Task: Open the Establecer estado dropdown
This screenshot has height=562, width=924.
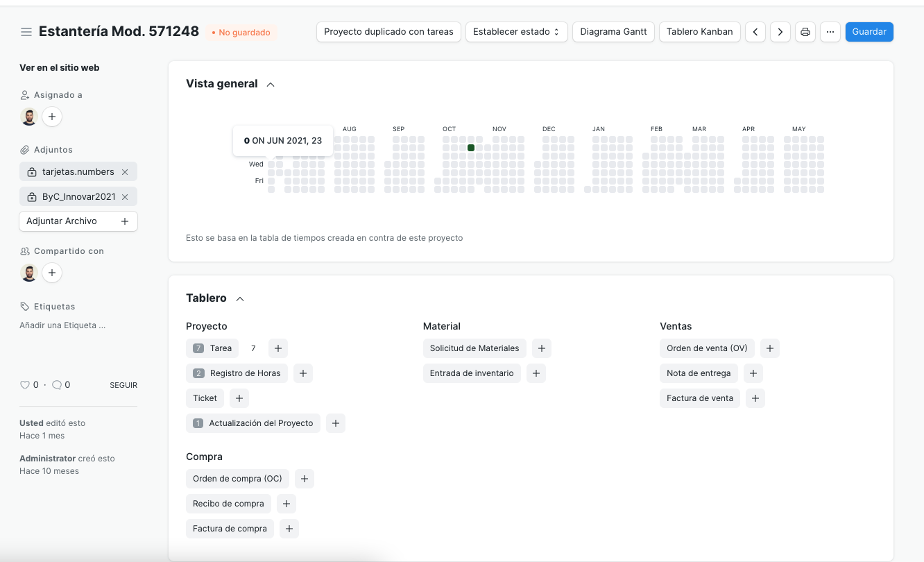Action: point(517,32)
